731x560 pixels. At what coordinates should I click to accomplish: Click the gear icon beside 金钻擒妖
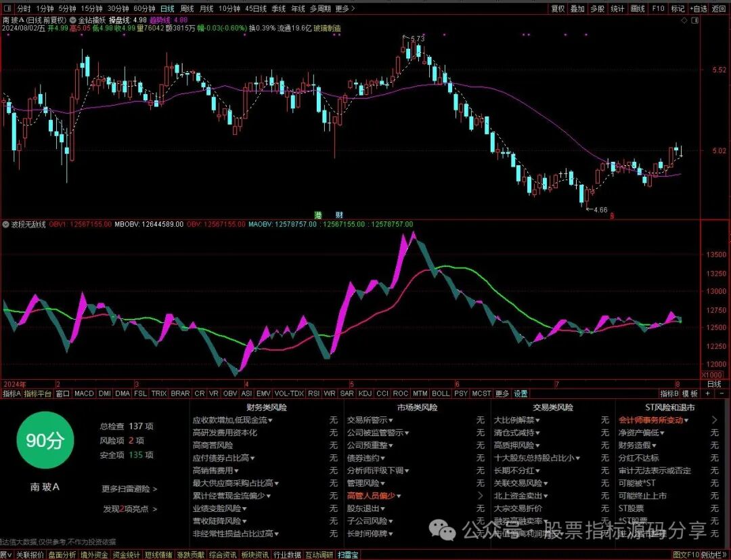72,20
